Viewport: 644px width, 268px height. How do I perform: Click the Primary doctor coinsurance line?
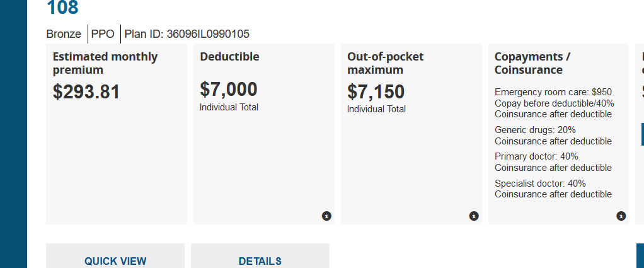coord(553,161)
